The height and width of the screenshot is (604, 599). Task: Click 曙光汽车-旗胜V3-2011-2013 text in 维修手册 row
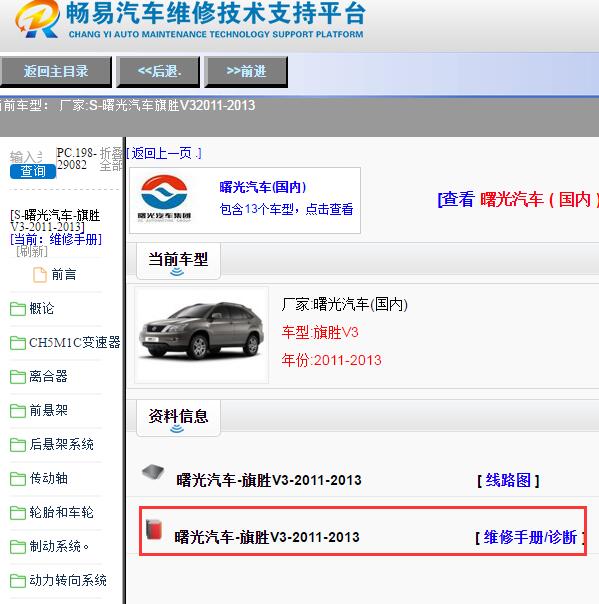tap(267, 537)
